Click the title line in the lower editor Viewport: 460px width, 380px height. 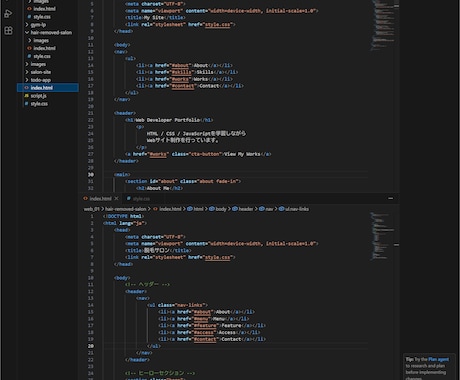158,250
